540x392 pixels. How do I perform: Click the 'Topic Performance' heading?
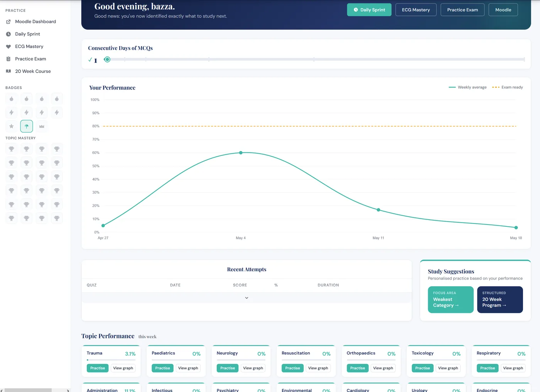(x=108, y=336)
